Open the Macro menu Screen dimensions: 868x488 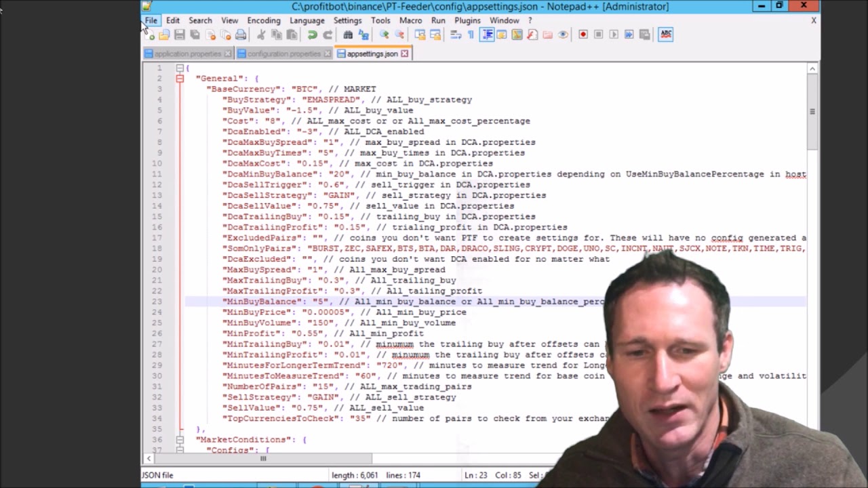tap(410, 20)
